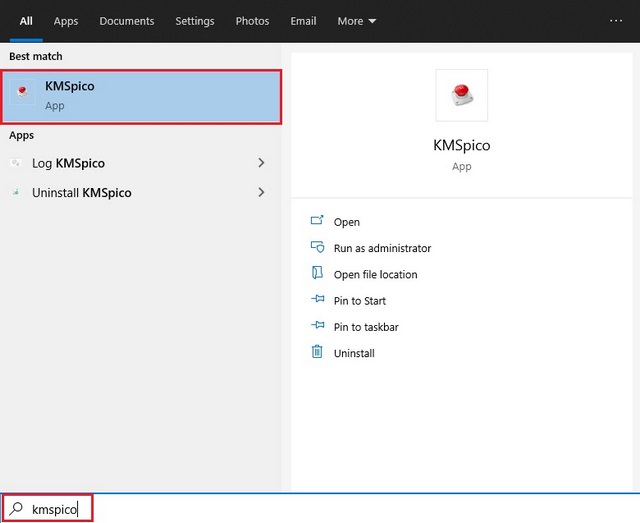Click the Log KMSpico app icon
The image size is (640, 523).
16,163
